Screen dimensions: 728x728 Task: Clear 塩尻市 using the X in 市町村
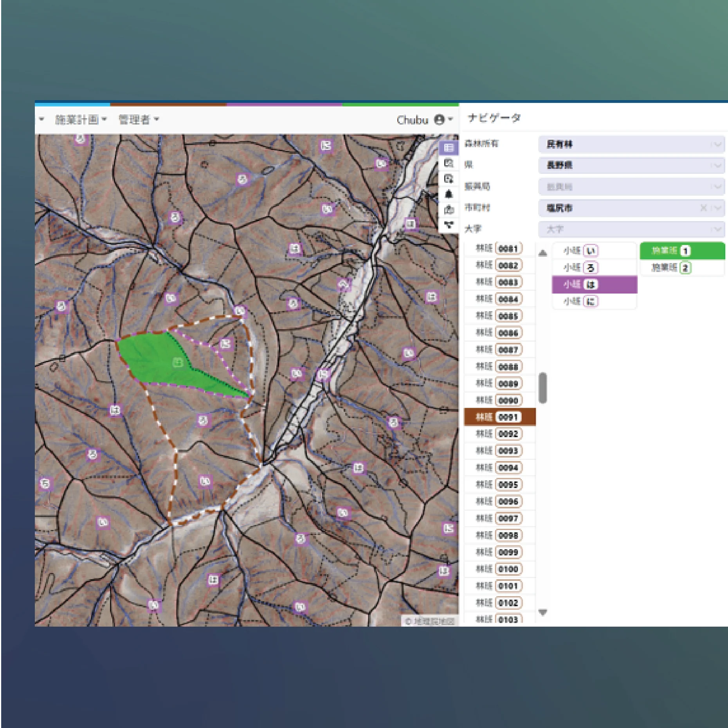click(x=703, y=208)
